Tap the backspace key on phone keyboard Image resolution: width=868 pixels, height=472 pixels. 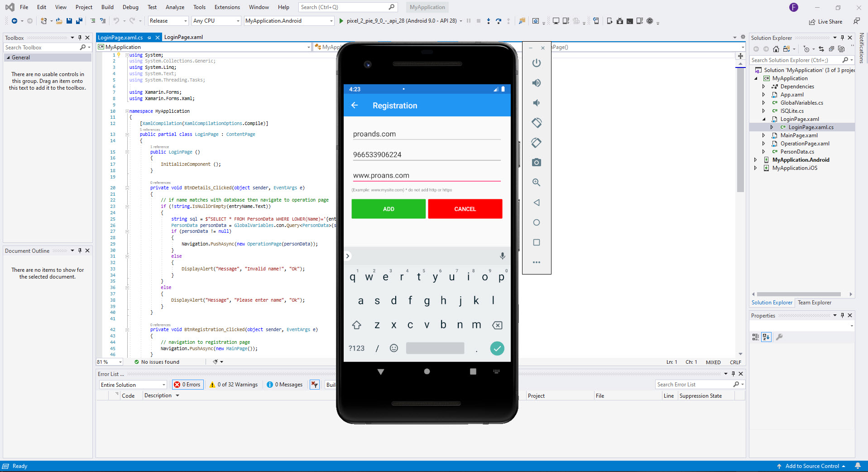[x=497, y=325]
